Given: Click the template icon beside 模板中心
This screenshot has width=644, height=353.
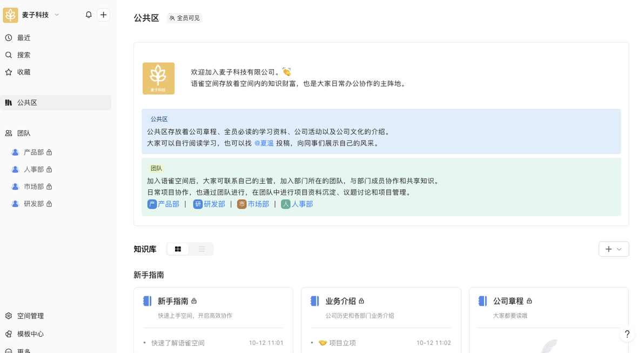Looking at the screenshot, I should click(x=9, y=334).
